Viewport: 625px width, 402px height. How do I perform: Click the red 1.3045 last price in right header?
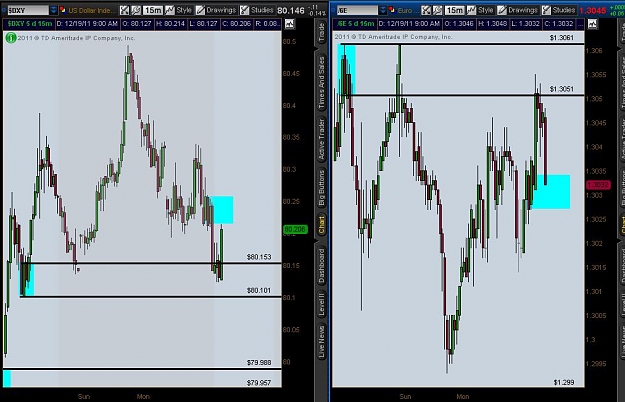pyautogui.click(x=592, y=10)
